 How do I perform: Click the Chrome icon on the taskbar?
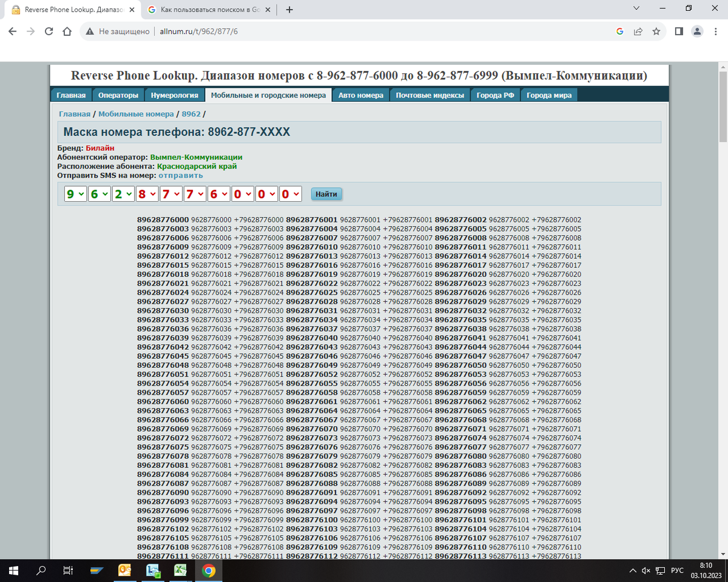208,570
